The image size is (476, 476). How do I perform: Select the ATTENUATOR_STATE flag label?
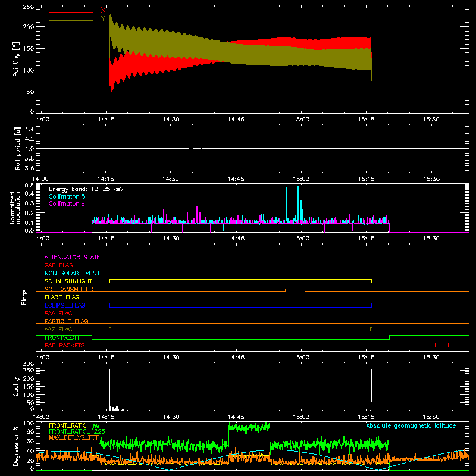72,257
